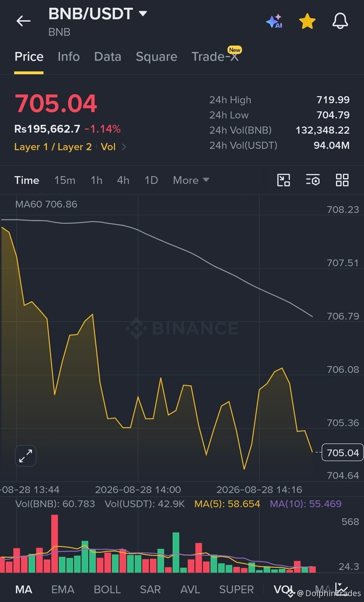Open chart drawing tools icon
This screenshot has height=602, width=364.
click(283, 180)
